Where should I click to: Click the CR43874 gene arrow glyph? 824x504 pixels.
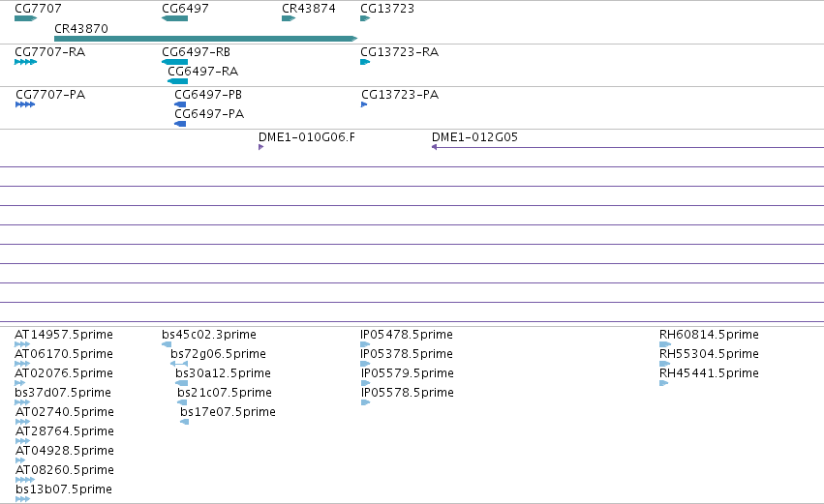pos(289,18)
